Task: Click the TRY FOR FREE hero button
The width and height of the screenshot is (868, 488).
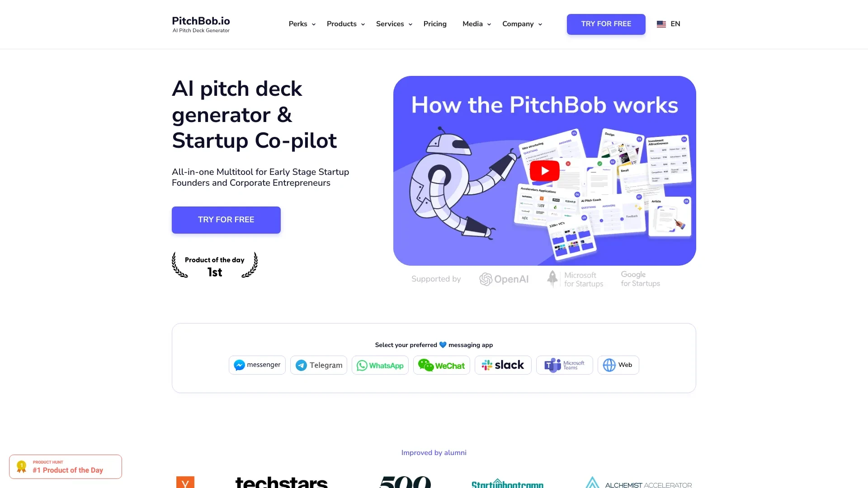Action: point(226,219)
